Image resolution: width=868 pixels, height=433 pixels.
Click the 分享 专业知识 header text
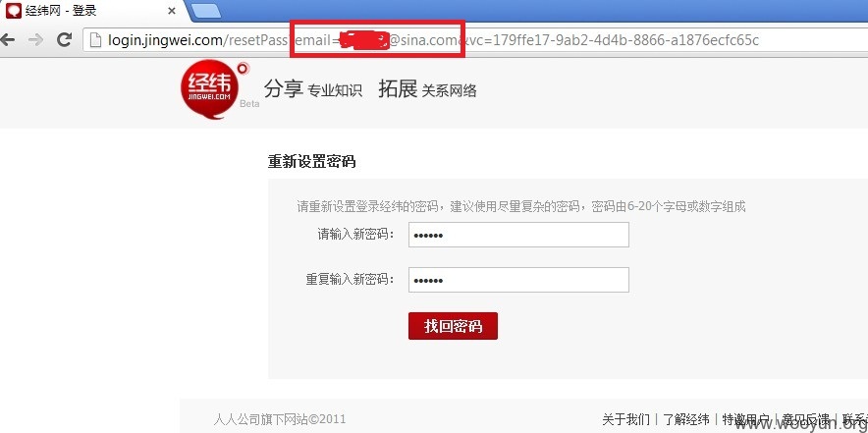click(313, 89)
